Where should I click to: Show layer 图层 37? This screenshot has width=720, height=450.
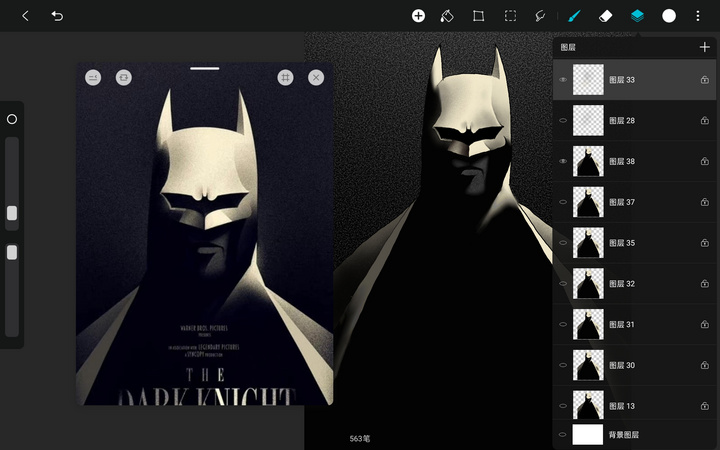(x=562, y=202)
